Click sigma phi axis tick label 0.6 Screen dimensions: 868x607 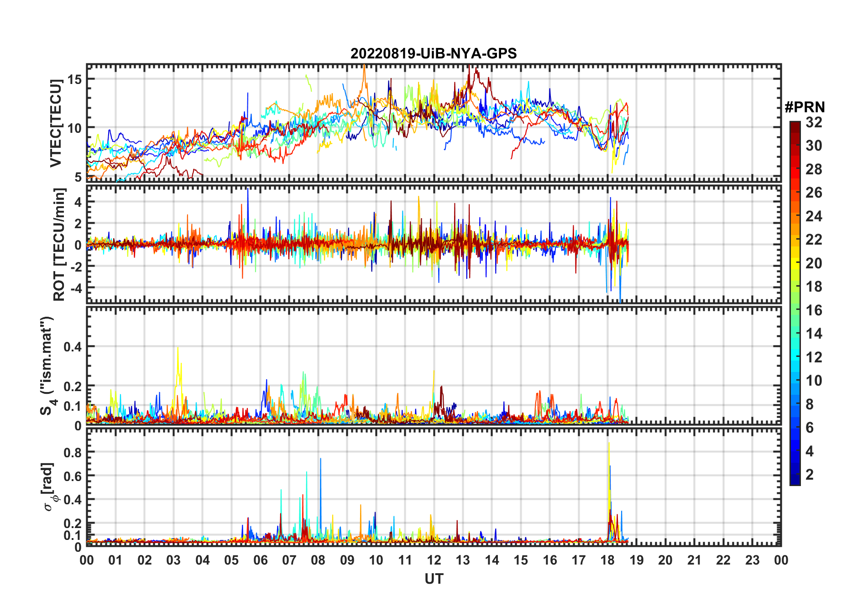[x=73, y=476]
